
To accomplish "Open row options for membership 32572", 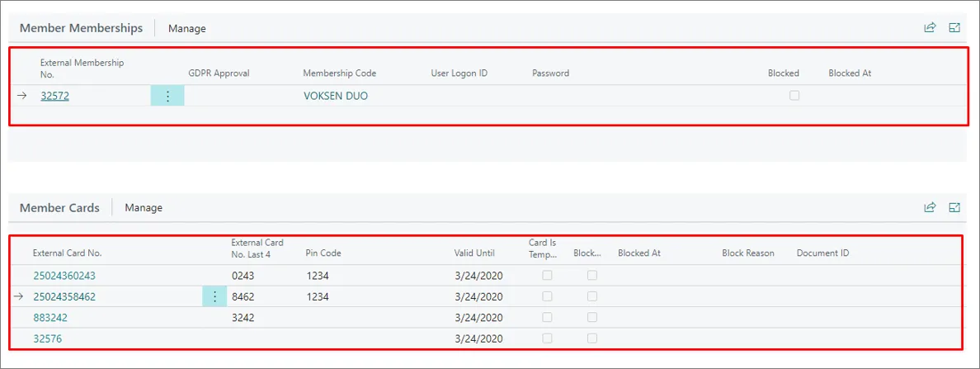I will pos(167,97).
